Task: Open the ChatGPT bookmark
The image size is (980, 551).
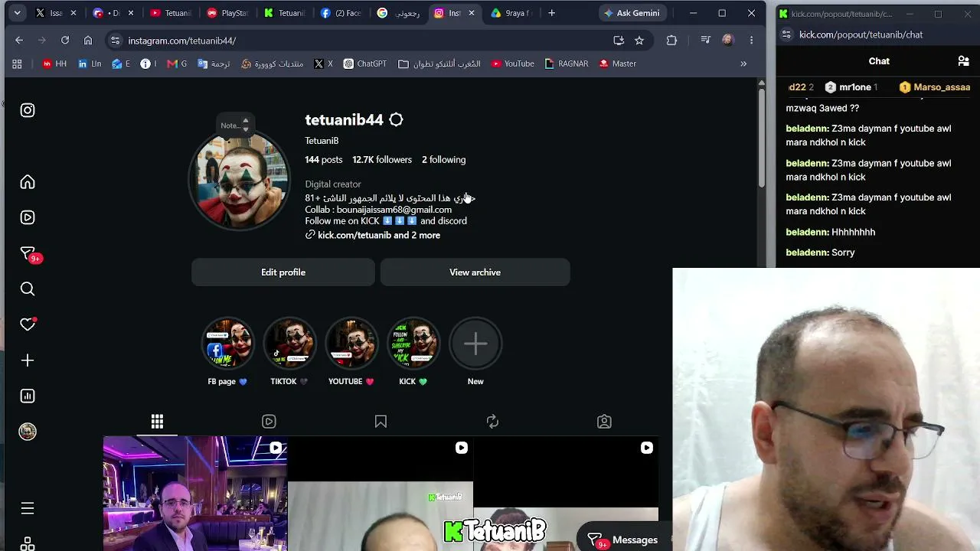Action: pos(365,64)
